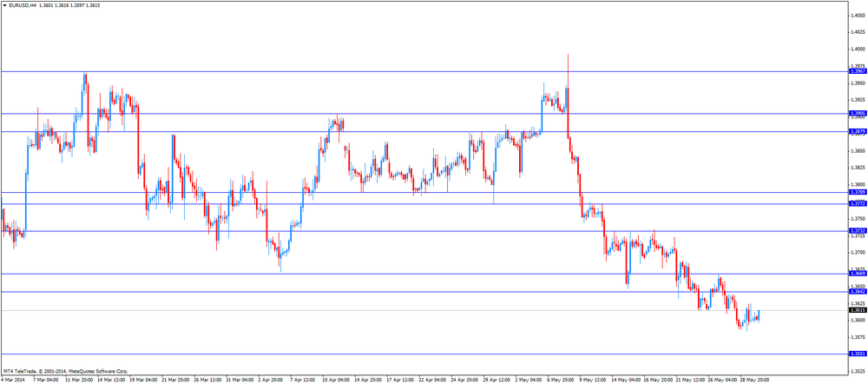Click the 1.3525 price axis label
The height and width of the screenshot is (384, 868).
coord(858,371)
